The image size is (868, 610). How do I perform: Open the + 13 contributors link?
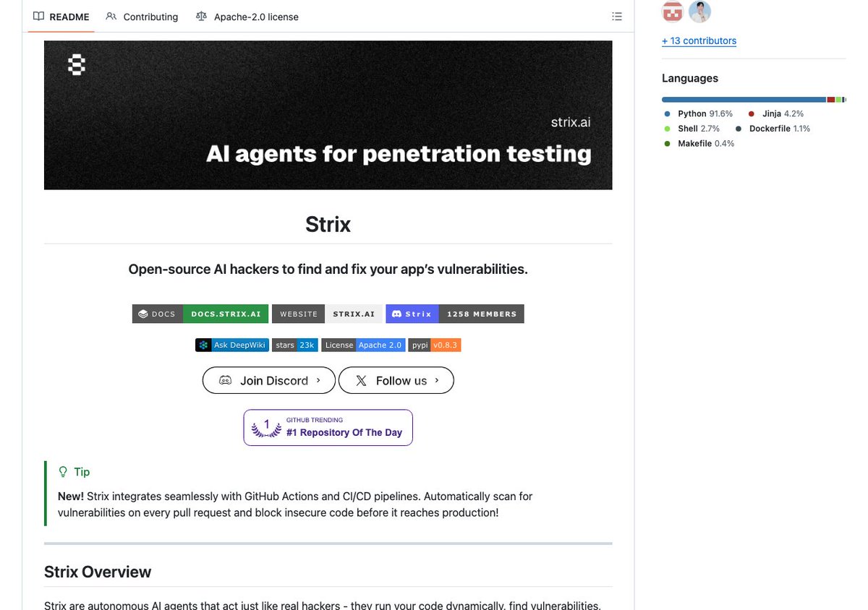tap(699, 41)
